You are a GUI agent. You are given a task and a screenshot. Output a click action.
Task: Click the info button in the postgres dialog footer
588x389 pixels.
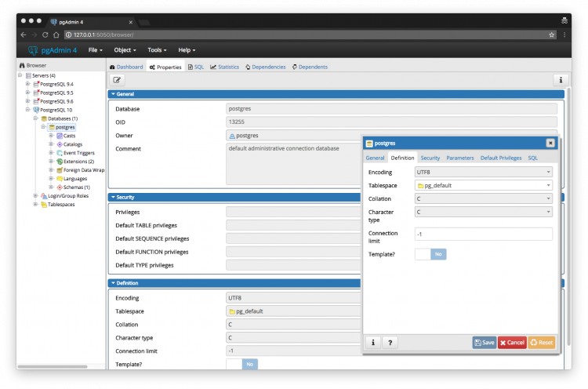click(x=372, y=343)
